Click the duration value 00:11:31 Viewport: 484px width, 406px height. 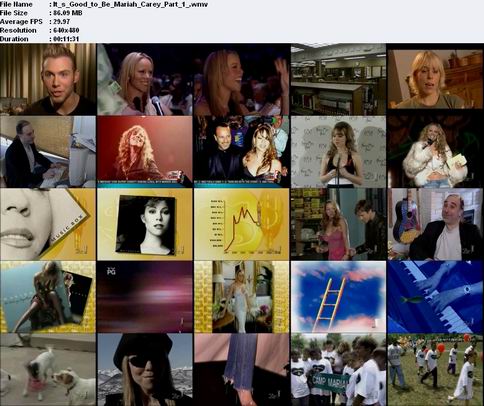click(66, 39)
